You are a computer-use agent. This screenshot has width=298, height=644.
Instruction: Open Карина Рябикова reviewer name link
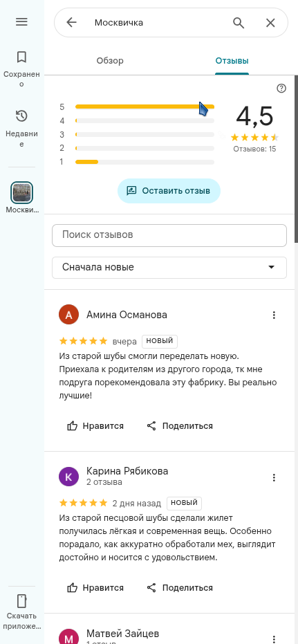127,471
